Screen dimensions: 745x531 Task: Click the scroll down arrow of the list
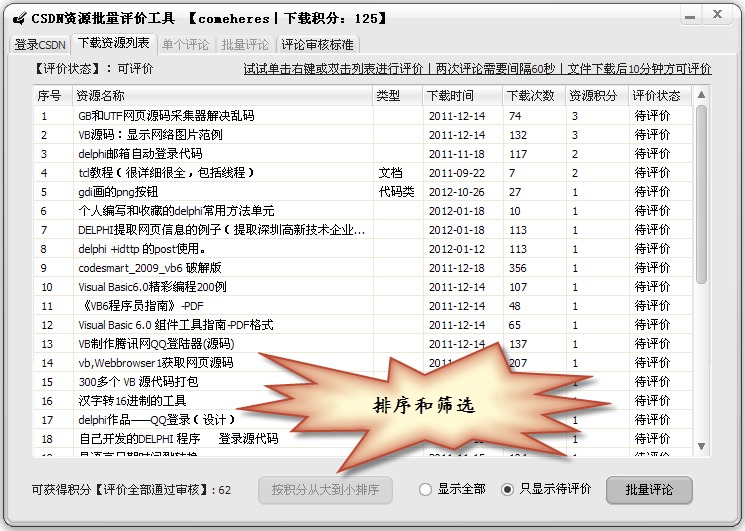coord(701,446)
